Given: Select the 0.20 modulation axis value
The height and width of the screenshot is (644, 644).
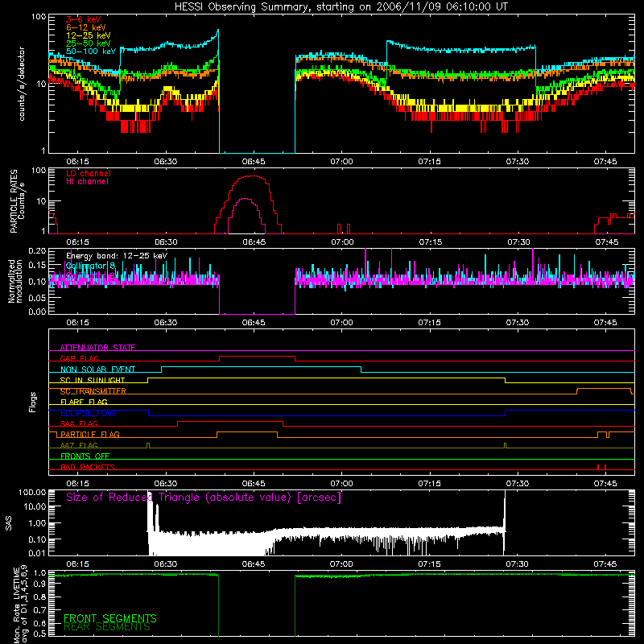Looking at the screenshot, I should pyautogui.click(x=37, y=250).
